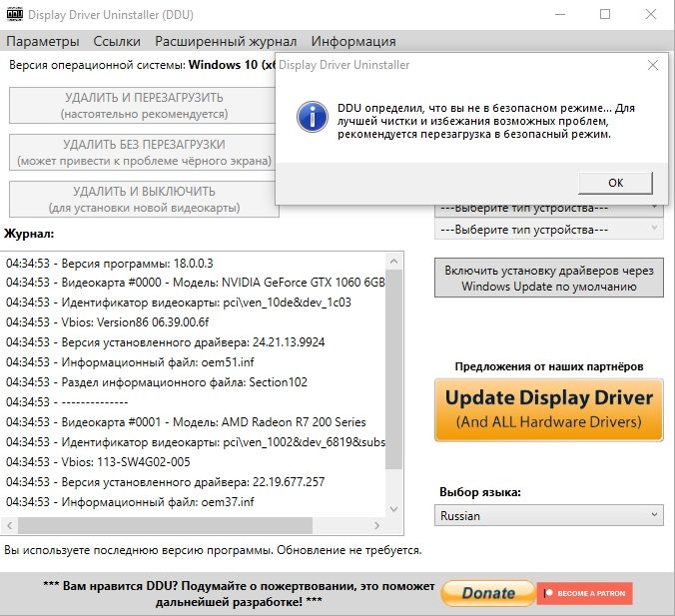Viewport: 675px width, 616px height.
Task: Click the horizontal scroll left arrow
Action: [x=9, y=525]
